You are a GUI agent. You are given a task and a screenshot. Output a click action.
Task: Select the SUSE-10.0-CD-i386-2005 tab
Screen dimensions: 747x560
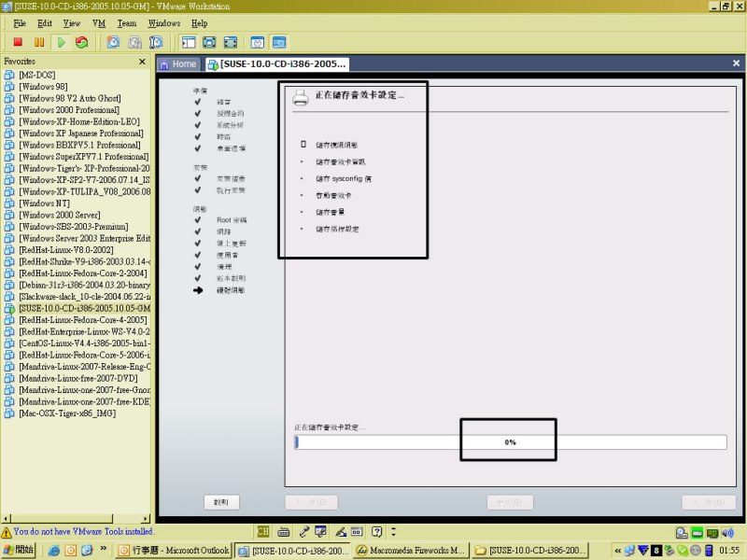[278, 63]
